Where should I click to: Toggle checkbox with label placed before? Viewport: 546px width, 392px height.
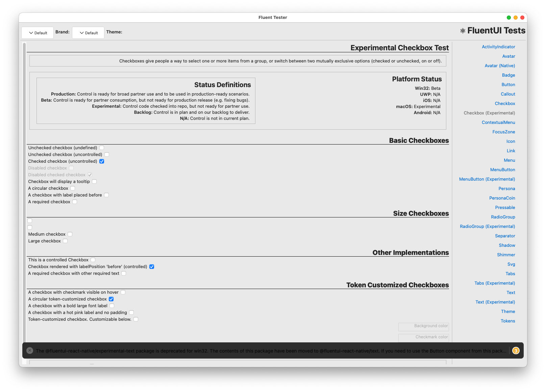point(106,195)
